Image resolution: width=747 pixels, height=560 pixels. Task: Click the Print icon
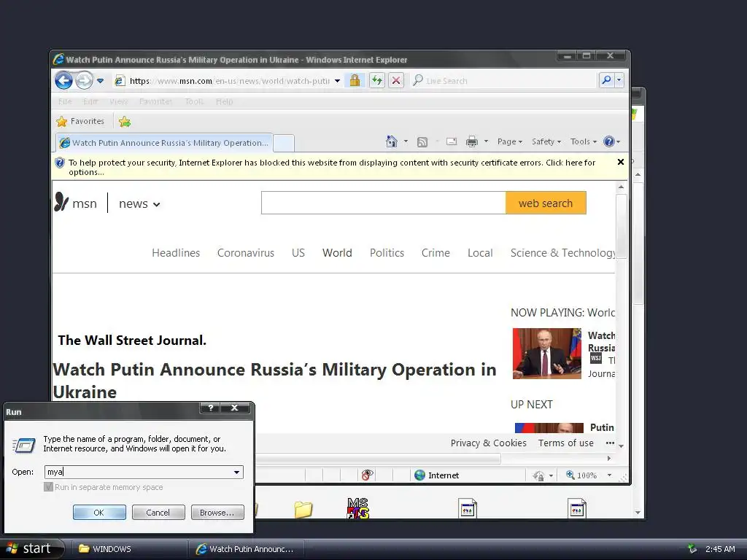tap(472, 141)
